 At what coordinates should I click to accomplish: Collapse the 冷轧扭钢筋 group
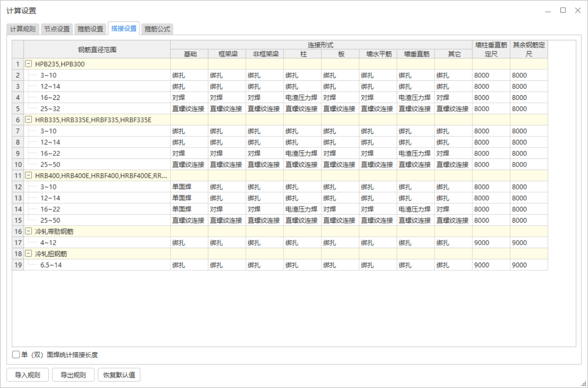[28, 253]
